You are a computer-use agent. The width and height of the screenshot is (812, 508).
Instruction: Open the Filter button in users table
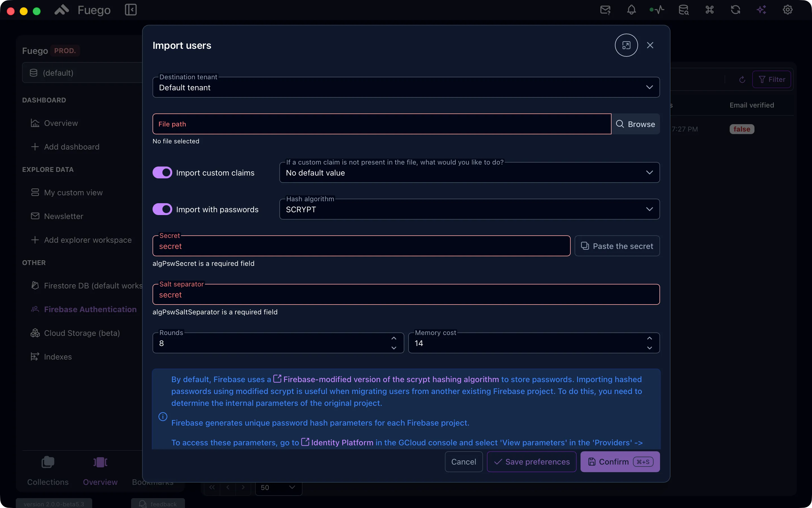point(771,79)
